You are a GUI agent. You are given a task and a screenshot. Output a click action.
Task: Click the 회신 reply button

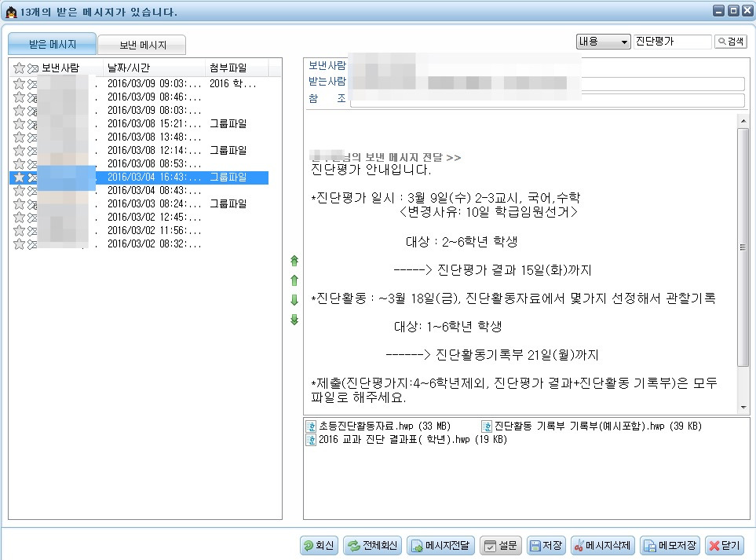point(319,546)
